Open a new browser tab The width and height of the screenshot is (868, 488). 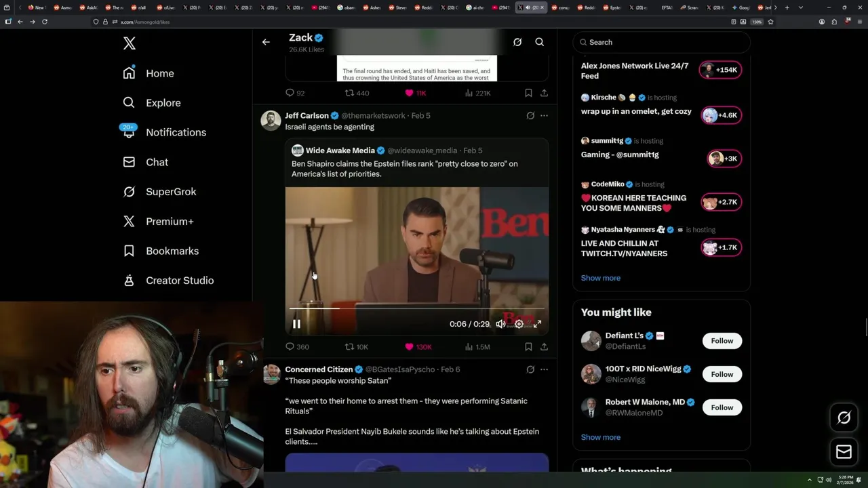click(x=787, y=7)
